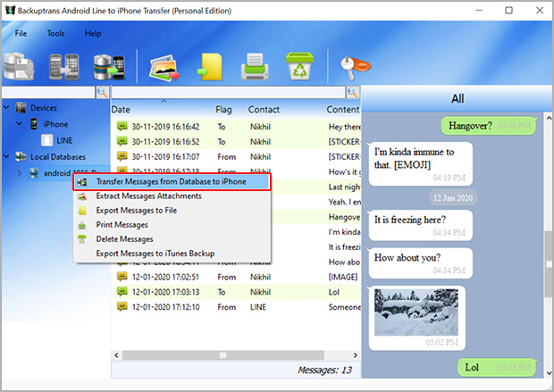Click the search icon above the device tree
This screenshot has width=554, height=392.
click(x=102, y=93)
